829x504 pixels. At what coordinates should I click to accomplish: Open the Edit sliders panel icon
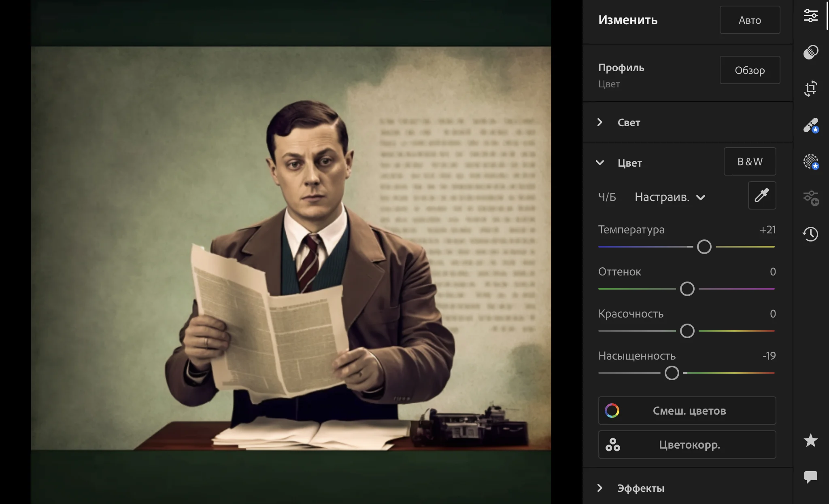click(x=810, y=16)
